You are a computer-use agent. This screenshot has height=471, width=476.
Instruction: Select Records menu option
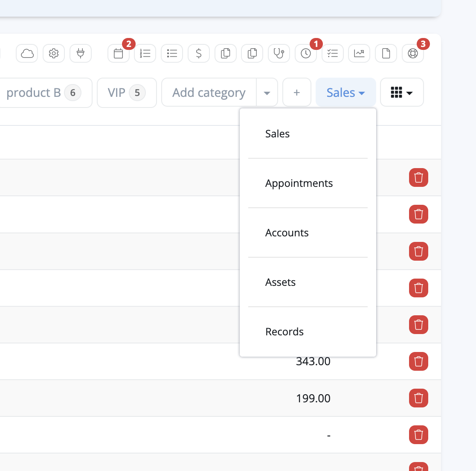click(284, 332)
